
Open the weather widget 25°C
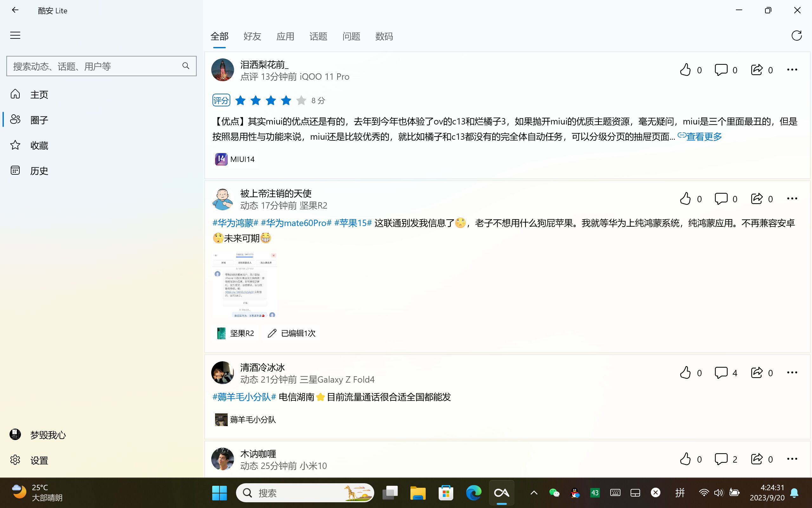tap(37, 492)
